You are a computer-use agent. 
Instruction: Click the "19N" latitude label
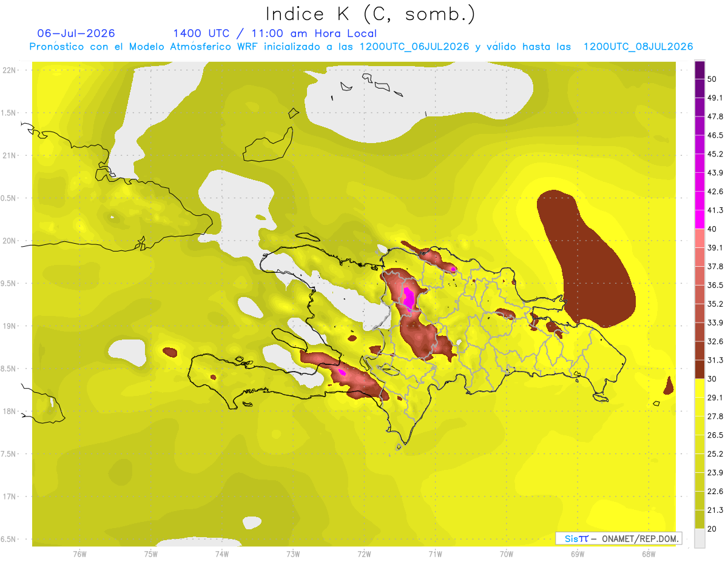click(x=8, y=326)
